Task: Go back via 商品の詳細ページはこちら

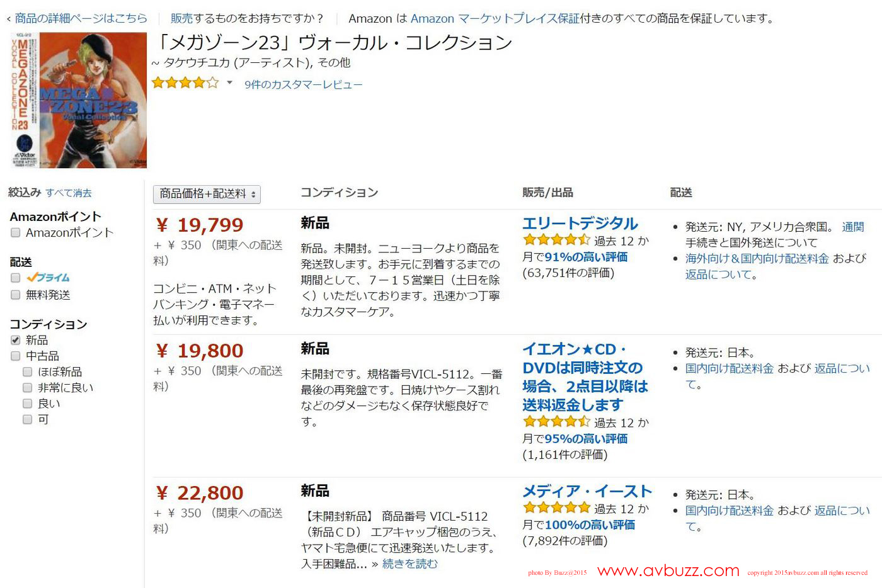Action: [80, 18]
